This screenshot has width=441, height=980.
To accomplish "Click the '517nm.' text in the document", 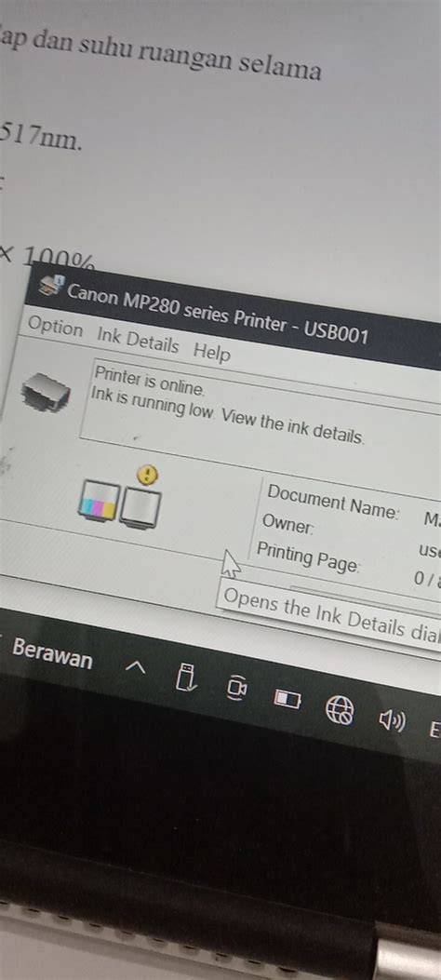I will point(40,139).
